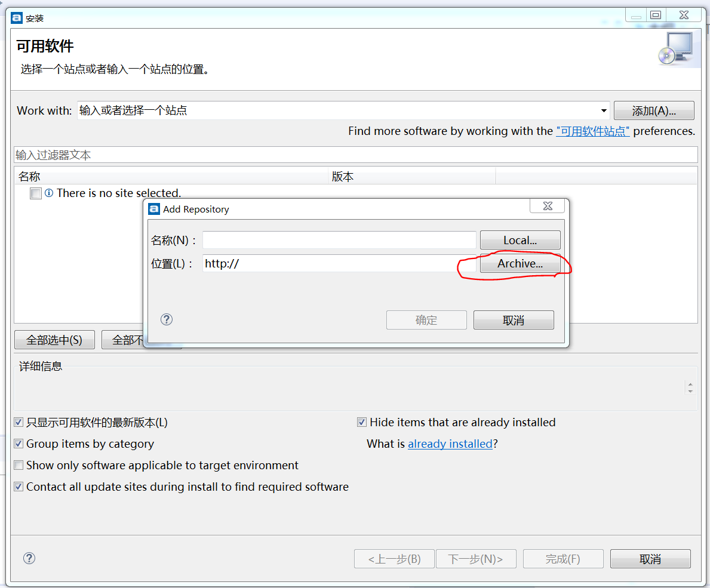Disable "Contact all update sites during install"
Image resolution: width=710 pixels, height=588 pixels.
[18, 487]
